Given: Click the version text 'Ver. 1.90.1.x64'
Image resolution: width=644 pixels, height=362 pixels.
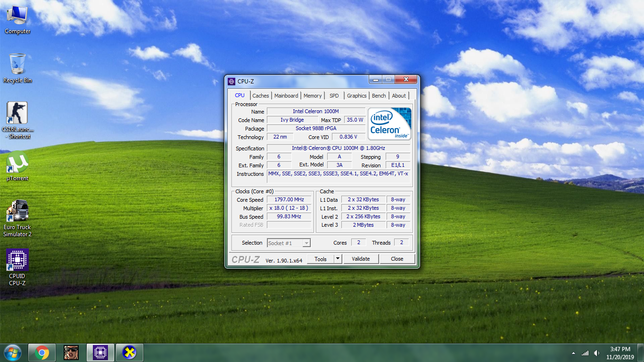Looking at the screenshot, I should point(284,260).
